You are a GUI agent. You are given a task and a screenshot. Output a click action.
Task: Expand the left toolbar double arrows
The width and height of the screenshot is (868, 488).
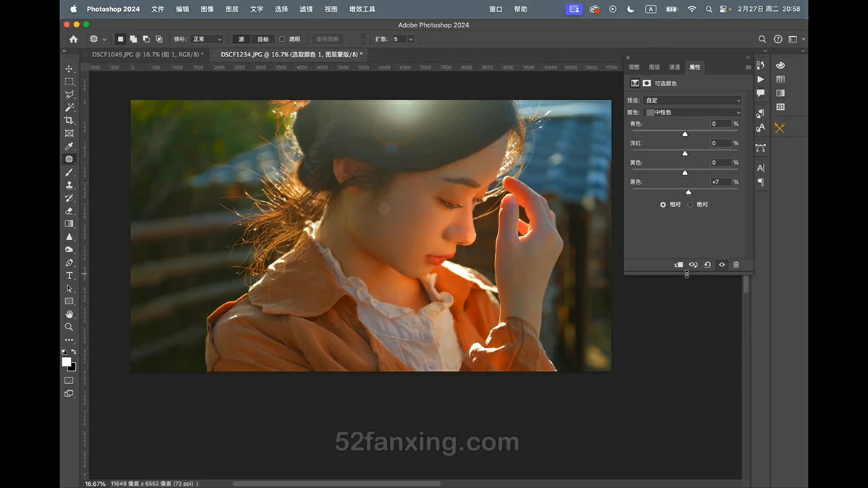tap(64, 52)
